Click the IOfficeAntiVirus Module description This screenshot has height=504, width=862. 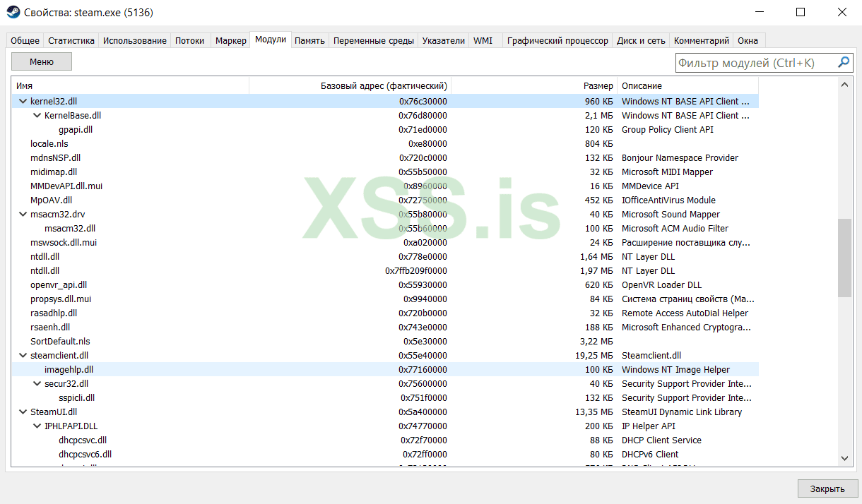[668, 200]
